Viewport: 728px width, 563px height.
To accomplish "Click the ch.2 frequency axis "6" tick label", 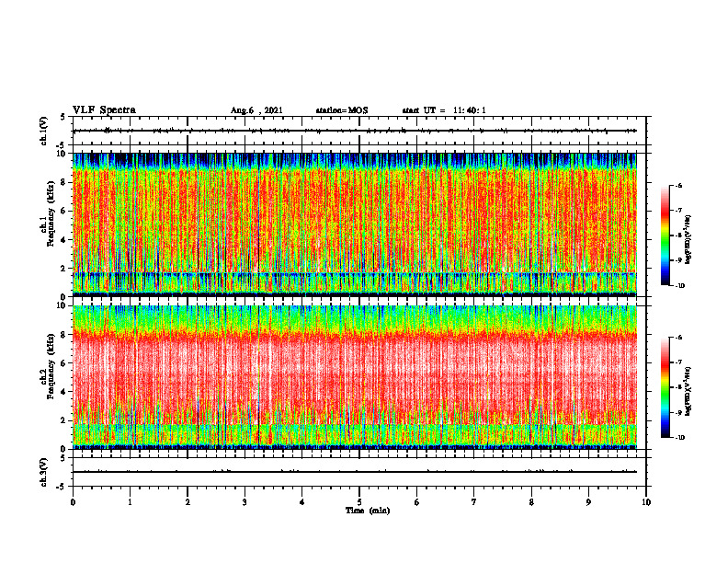I will tap(64, 363).
